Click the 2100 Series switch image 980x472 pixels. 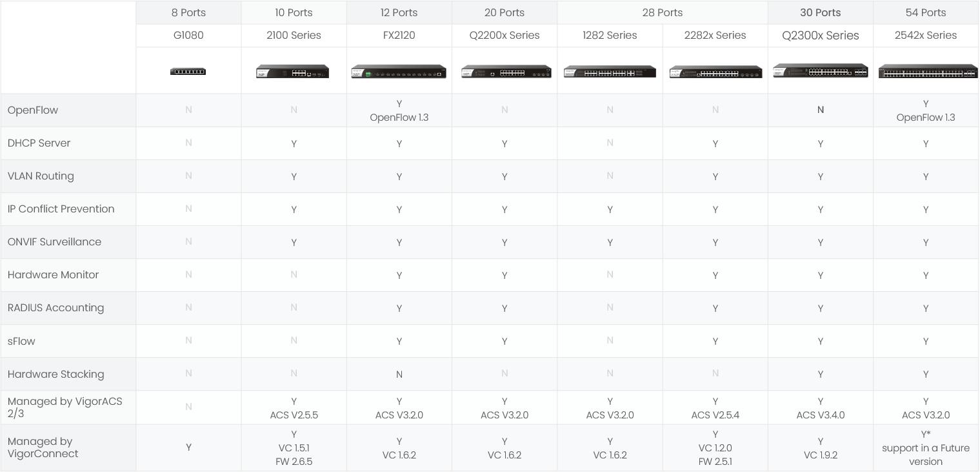[x=293, y=72]
